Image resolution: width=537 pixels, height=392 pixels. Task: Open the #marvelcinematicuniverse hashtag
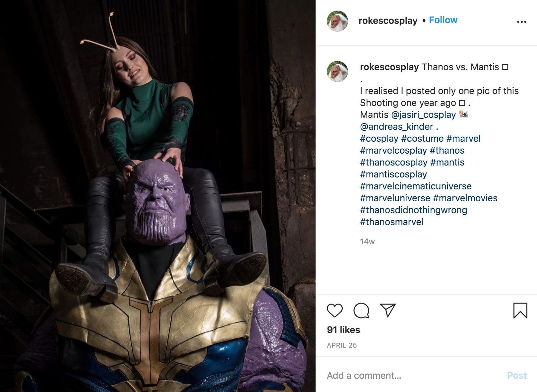(x=416, y=186)
